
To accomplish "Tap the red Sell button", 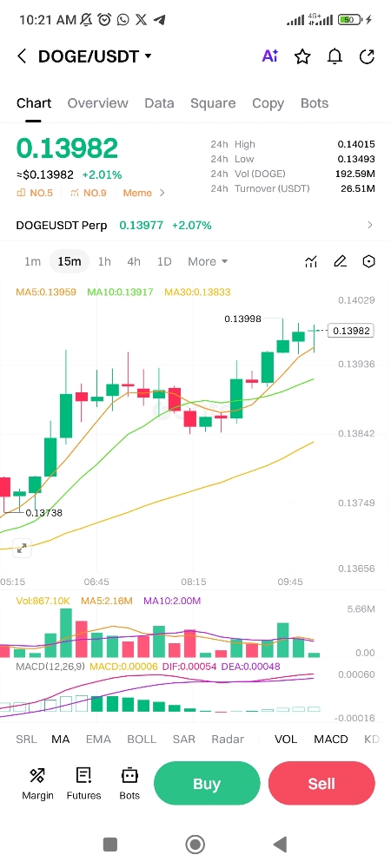I will tap(321, 783).
